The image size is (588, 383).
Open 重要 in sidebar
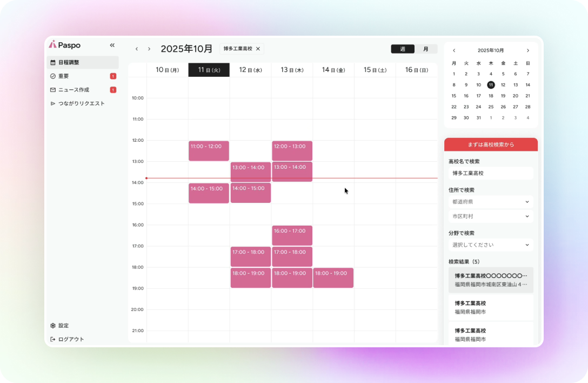(x=83, y=76)
